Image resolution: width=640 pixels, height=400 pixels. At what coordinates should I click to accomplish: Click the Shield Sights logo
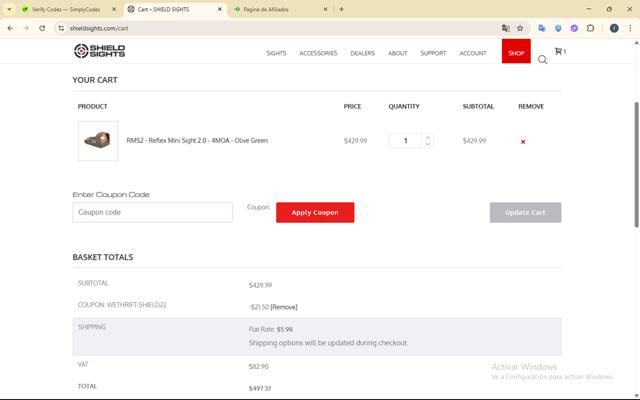coord(99,51)
